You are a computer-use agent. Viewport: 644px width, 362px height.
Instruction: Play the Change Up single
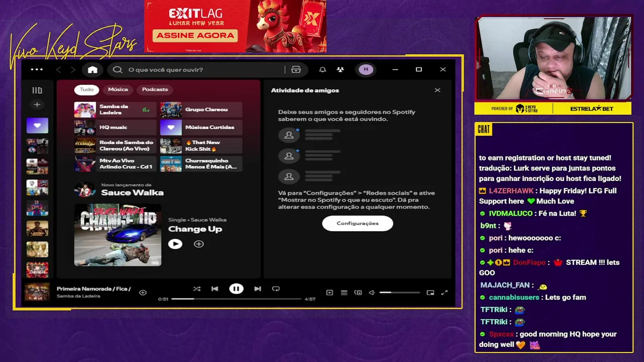tap(175, 244)
